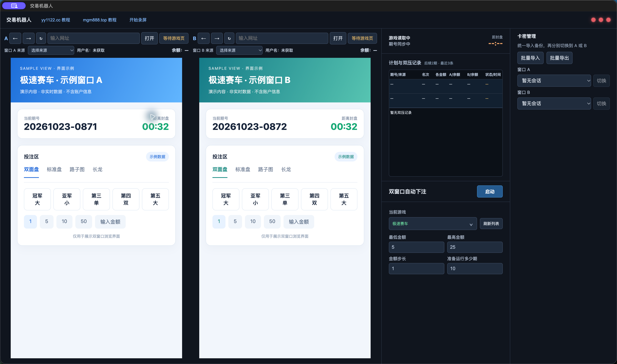This screenshot has width=617, height=364.
Task: Click 批量导入 button
Action: (530, 58)
